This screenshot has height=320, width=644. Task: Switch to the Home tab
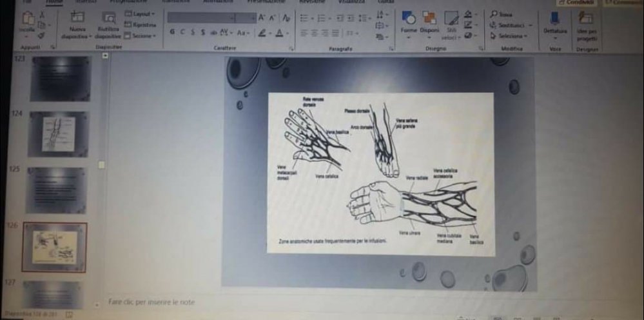54,3
